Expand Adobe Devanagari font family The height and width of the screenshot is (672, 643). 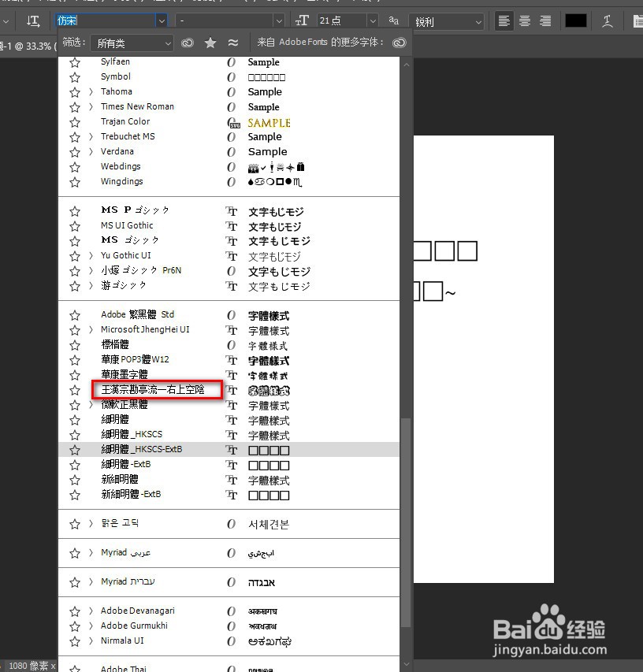click(91, 611)
